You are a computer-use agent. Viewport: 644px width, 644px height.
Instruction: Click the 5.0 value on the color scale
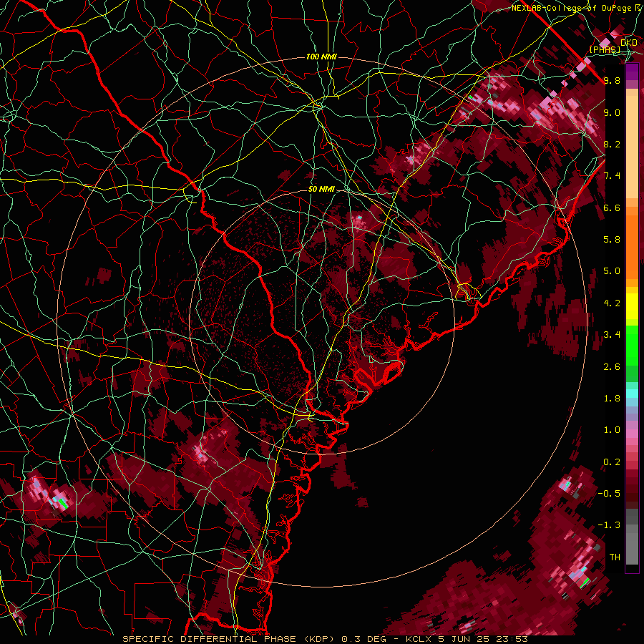(612, 271)
